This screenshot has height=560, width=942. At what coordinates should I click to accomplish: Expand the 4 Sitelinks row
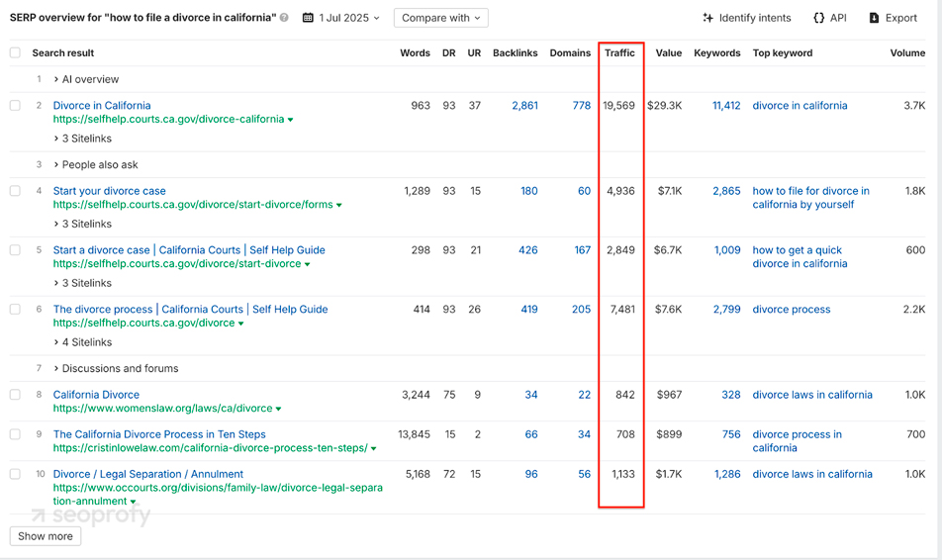click(82, 342)
